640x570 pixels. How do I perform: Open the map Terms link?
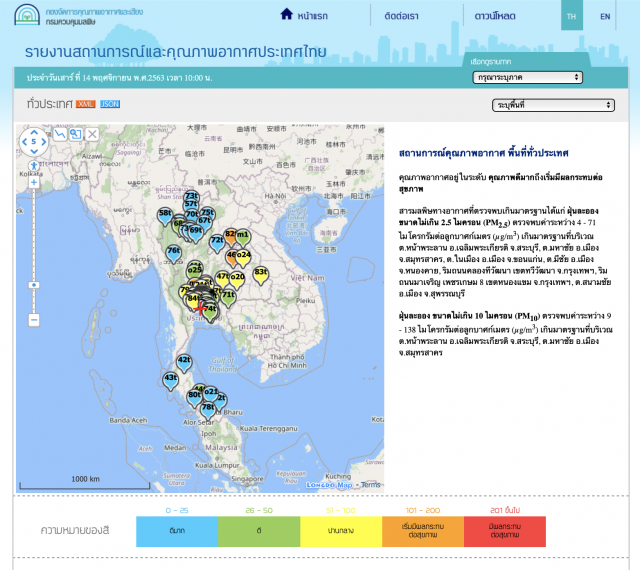pos(371,485)
